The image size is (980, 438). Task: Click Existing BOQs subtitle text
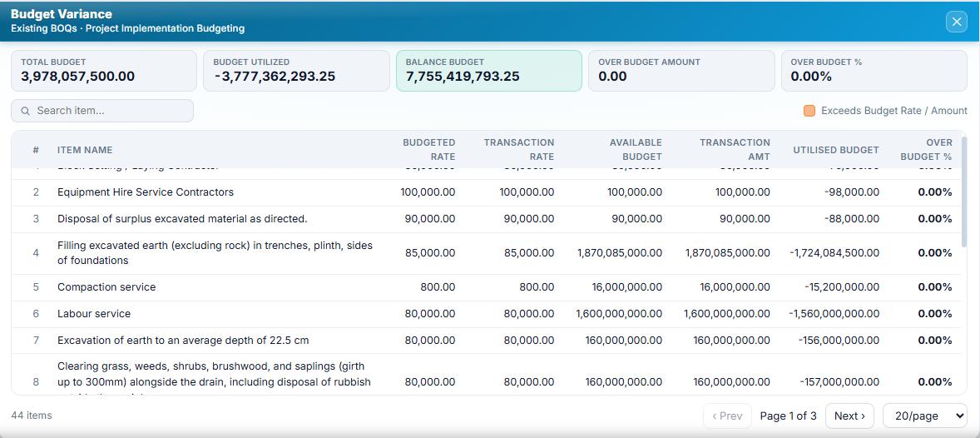click(127, 29)
